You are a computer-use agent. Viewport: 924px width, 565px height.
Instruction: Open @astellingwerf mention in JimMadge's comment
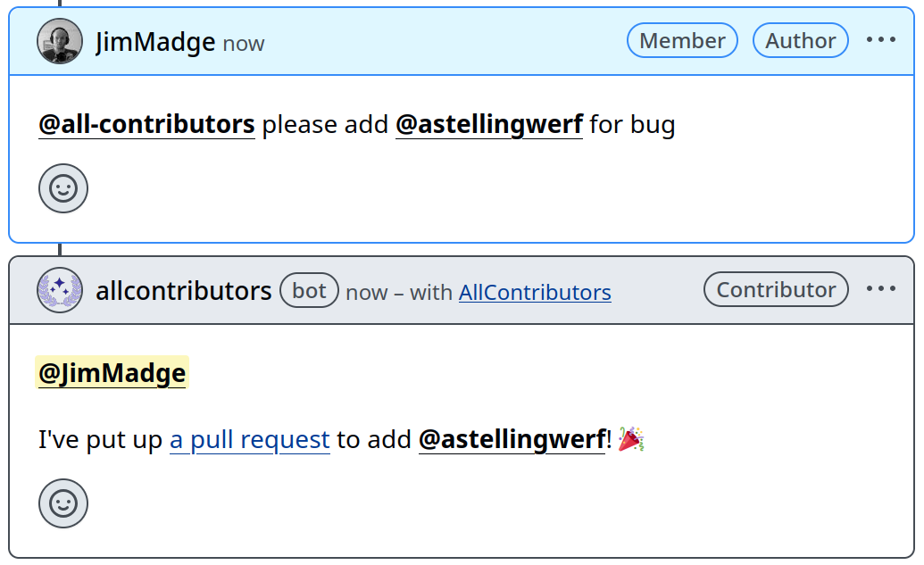[x=488, y=125]
